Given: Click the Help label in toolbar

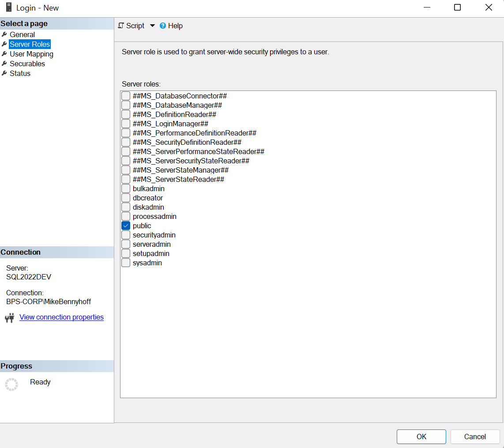Looking at the screenshot, I should (175, 26).
